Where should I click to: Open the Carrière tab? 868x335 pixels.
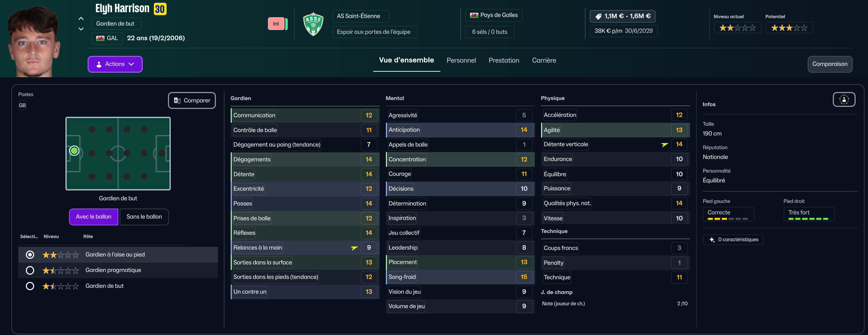point(544,61)
